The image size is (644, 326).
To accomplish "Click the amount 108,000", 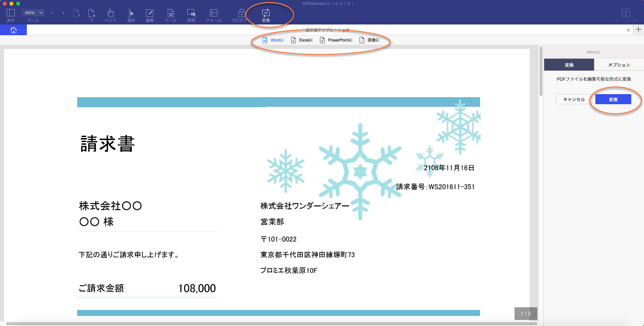I will tap(197, 288).
